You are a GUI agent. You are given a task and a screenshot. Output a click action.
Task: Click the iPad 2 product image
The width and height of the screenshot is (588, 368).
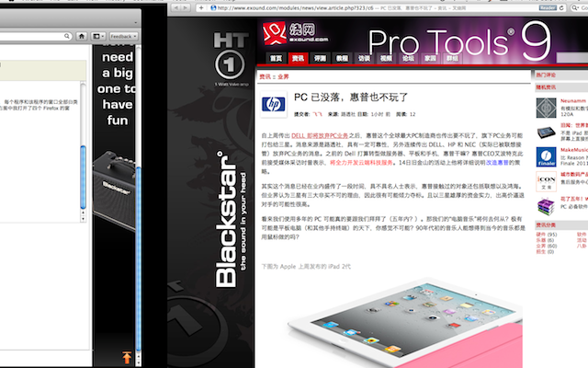(405, 323)
